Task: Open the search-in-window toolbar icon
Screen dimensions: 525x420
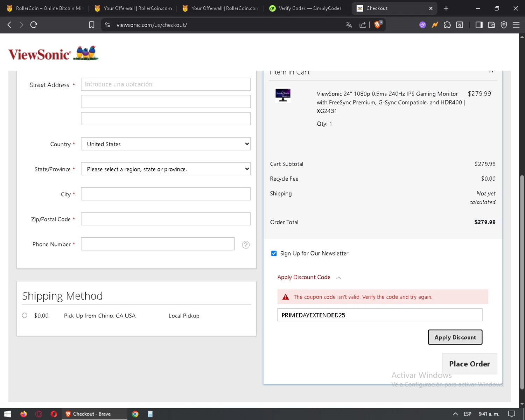Action: click(460, 25)
